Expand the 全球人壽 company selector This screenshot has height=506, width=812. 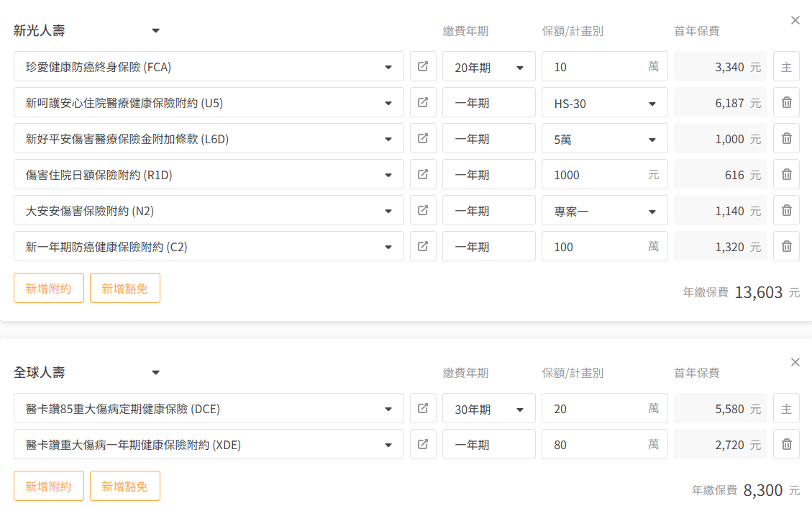155,373
